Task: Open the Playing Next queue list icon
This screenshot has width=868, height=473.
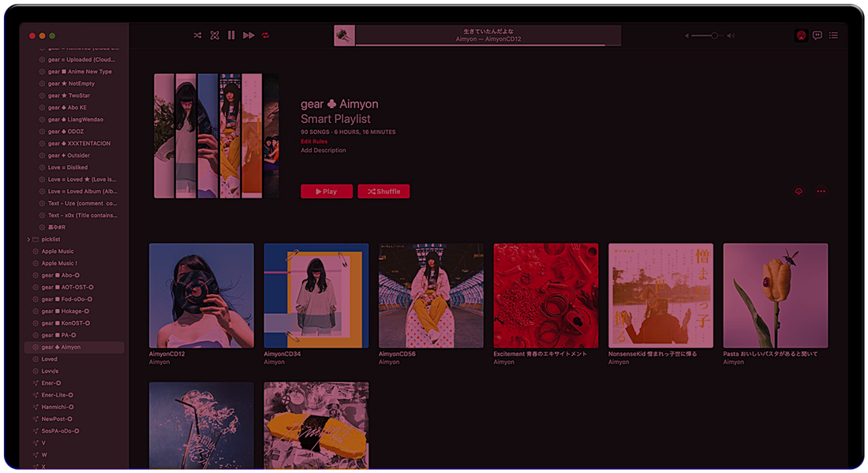Action: 833,35
